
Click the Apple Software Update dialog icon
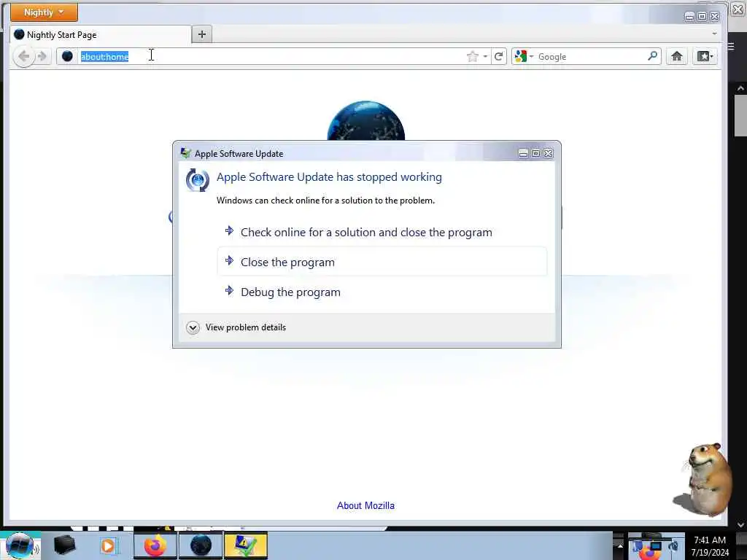[x=197, y=180]
